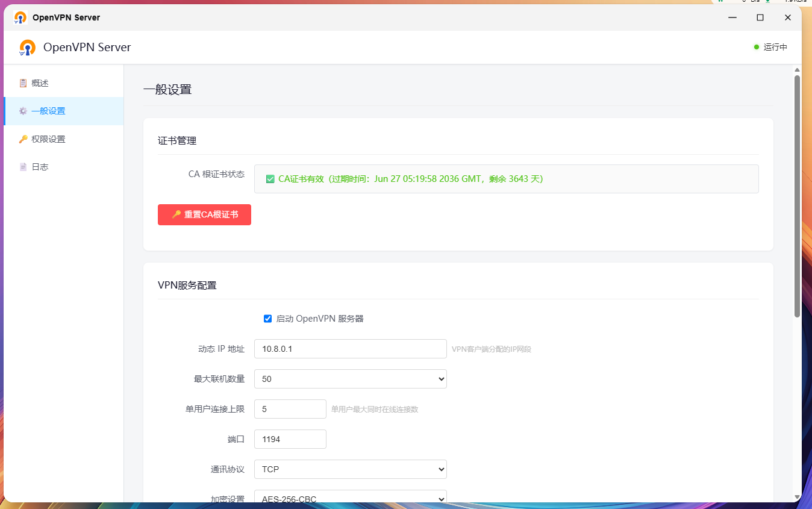812x509 pixels.
Task: Focus the 动态 IP 地址 input field
Action: pyautogui.click(x=351, y=349)
